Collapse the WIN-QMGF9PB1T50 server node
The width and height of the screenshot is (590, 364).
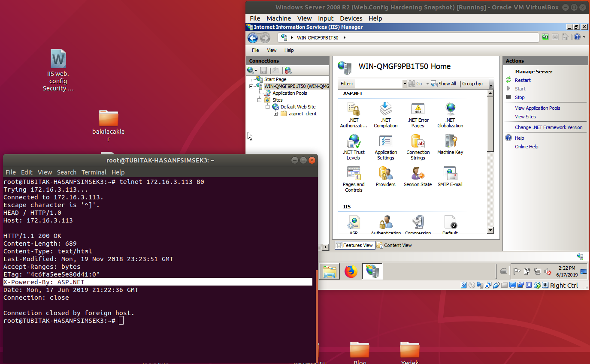[x=252, y=86]
